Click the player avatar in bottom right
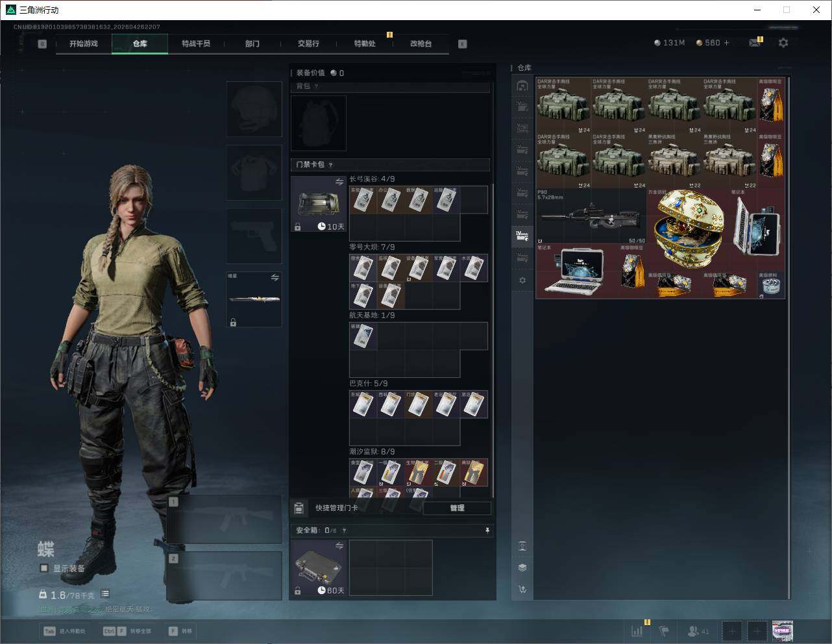 [783, 630]
